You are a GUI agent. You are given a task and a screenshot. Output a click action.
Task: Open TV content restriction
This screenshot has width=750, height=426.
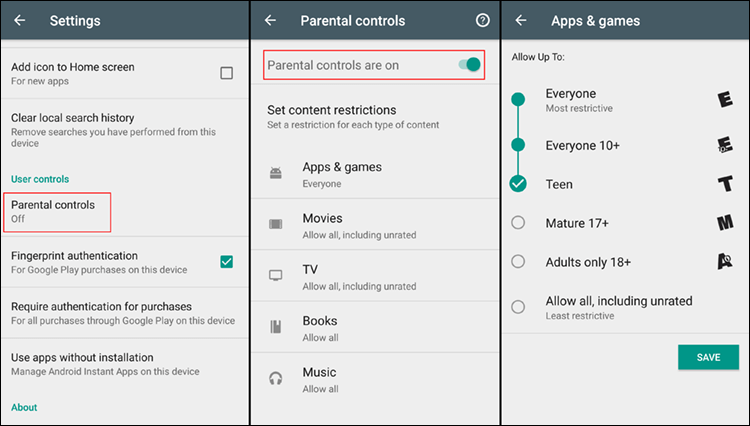point(375,276)
